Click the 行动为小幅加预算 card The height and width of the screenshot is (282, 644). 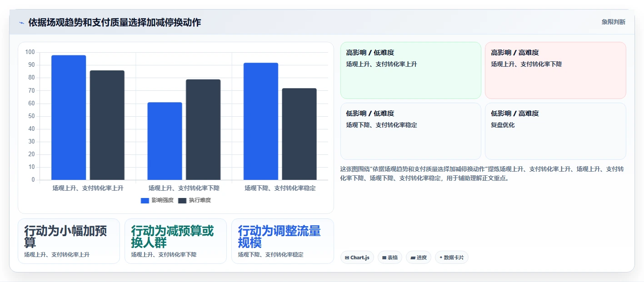click(x=69, y=241)
